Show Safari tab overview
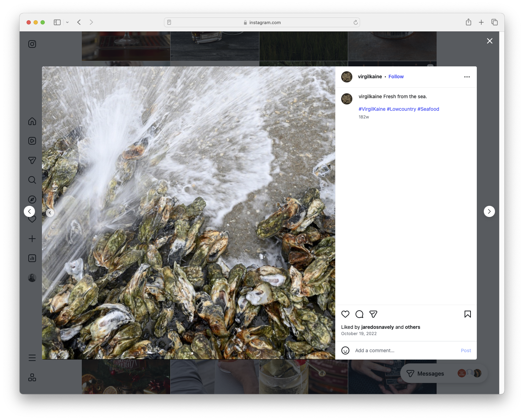 click(x=495, y=22)
